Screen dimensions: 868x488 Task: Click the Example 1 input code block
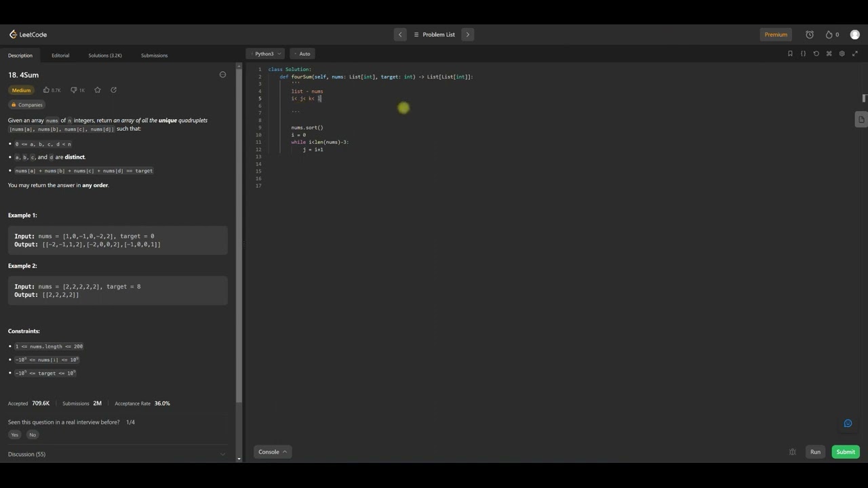click(118, 241)
